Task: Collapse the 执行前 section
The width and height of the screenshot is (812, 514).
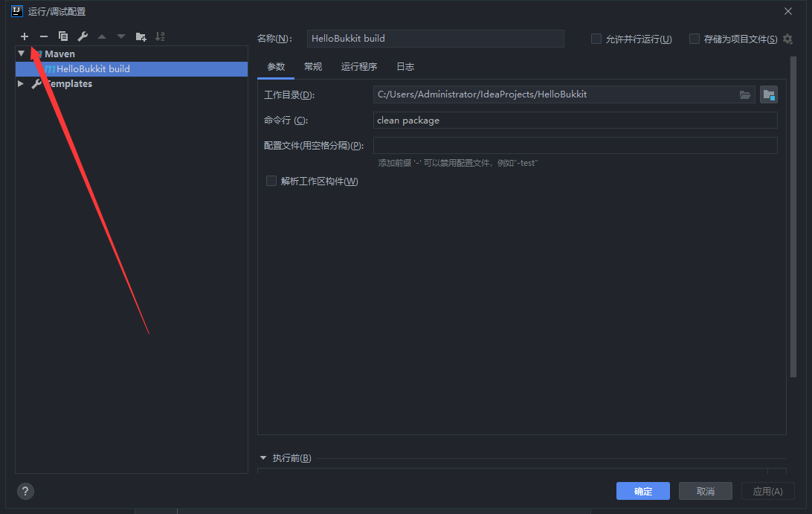Action: (262, 458)
